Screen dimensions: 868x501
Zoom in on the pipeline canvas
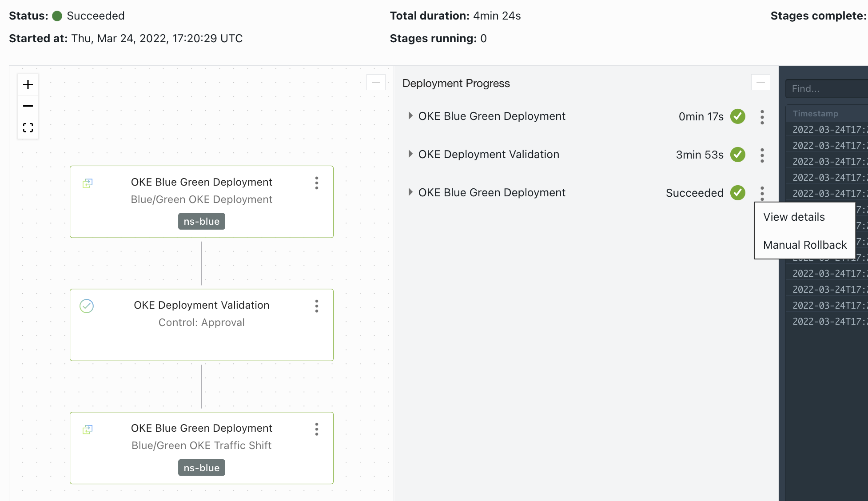point(28,85)
